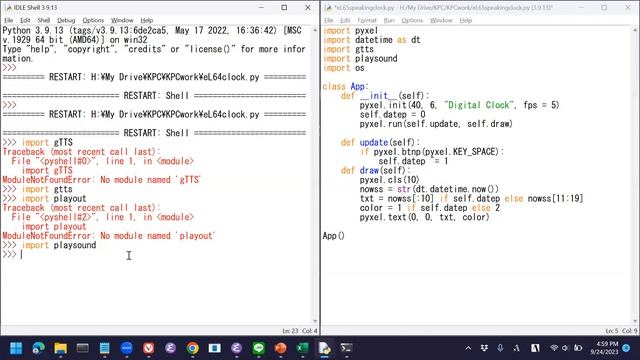Click the 'class App:' line in editor

point(345,86)
